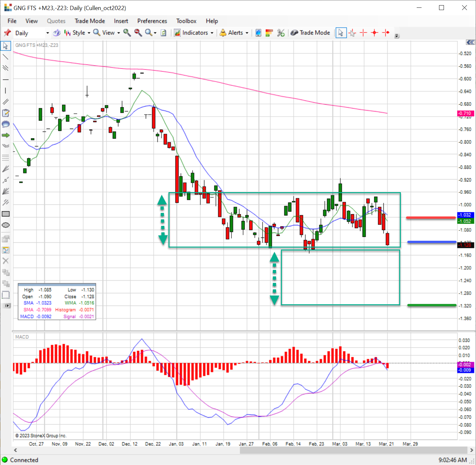Click the scroll left arrow
Image resolution: width=476 pixels, height=465 pixels.
coord(15,450)
